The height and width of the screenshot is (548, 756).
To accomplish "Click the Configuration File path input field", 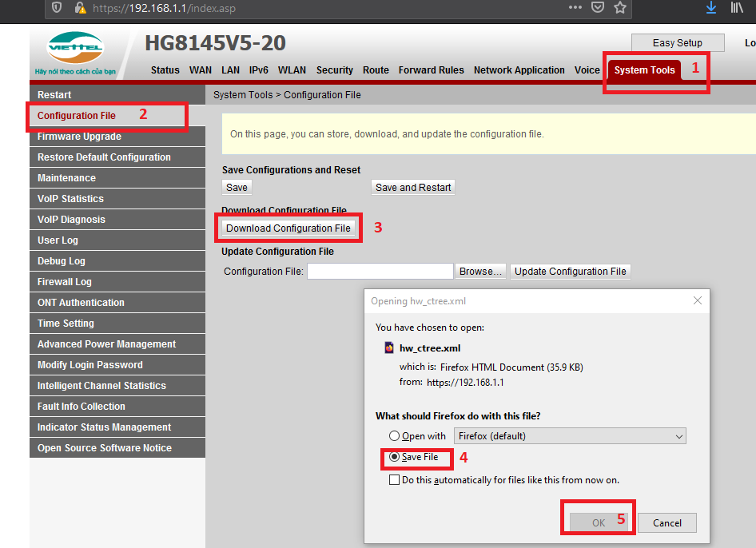I will coord(380,272).
